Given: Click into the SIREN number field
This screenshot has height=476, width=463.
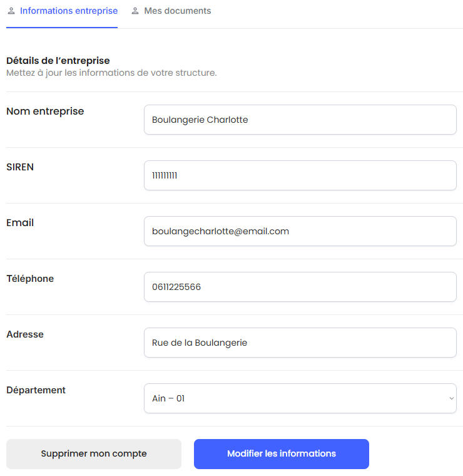Looking at the screenshot, I should 300,175.
